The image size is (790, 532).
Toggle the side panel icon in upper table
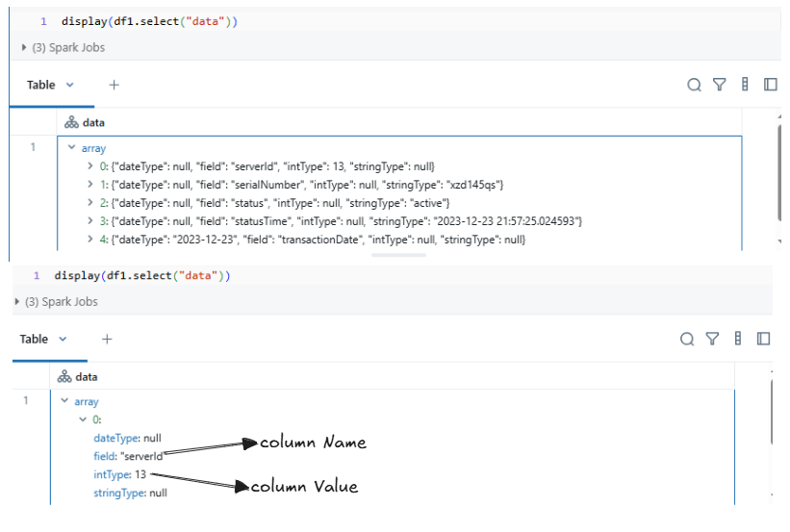click(x=771, y=84)
